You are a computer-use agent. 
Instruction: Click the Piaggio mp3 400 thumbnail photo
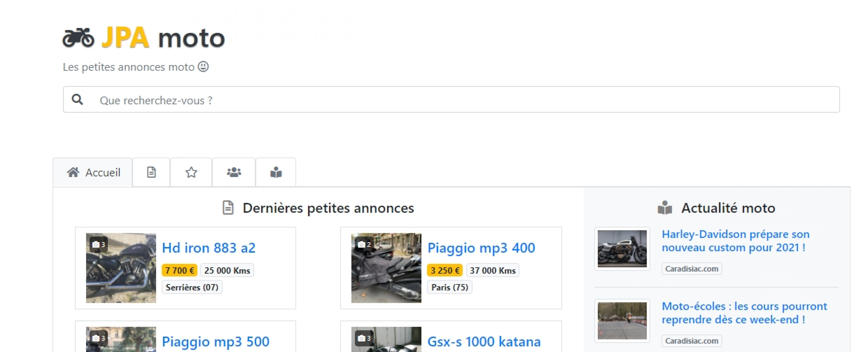click(386, 268)
